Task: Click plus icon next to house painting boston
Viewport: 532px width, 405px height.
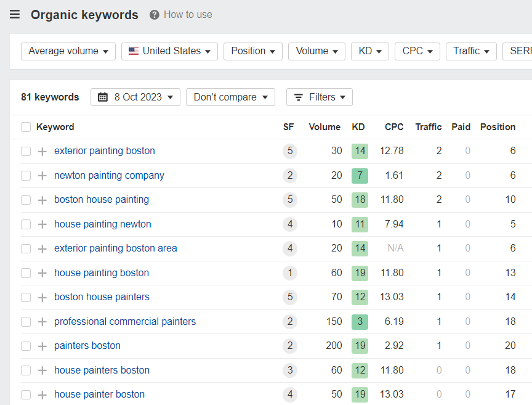Action: (x=42, y=273)
